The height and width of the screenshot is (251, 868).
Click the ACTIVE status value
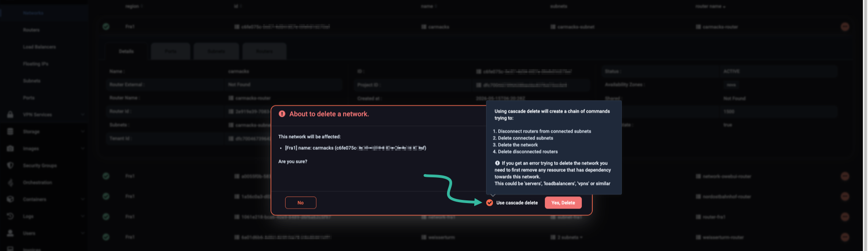tap(731, 71)
